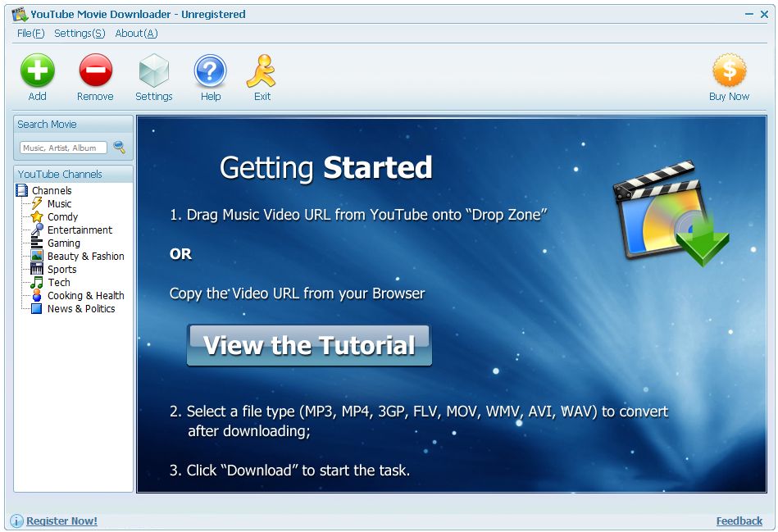
Task: Open the Settings menu
Action: [80, 34]
